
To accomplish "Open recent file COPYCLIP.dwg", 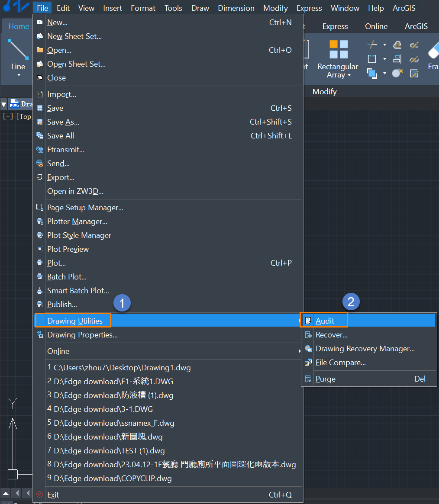I will (x=168, y=478).
